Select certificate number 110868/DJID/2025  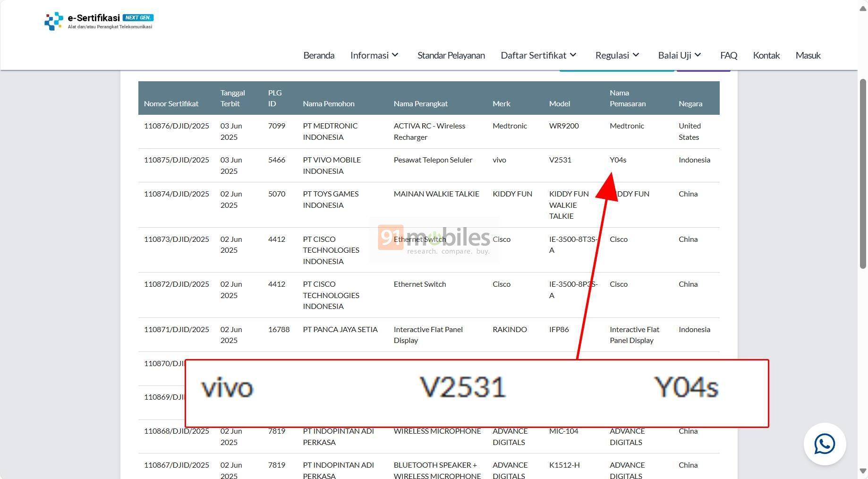(177, 431)
